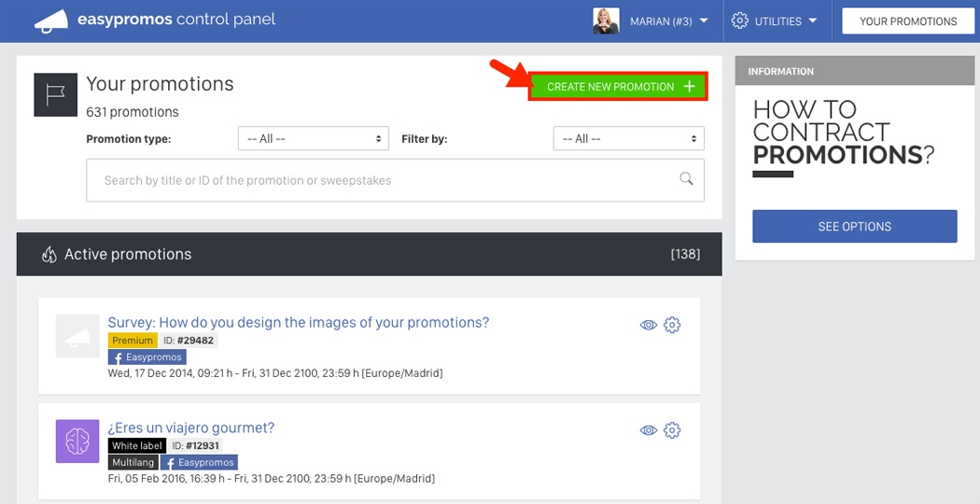Focus the promotion search field

(x=395, y=180)
